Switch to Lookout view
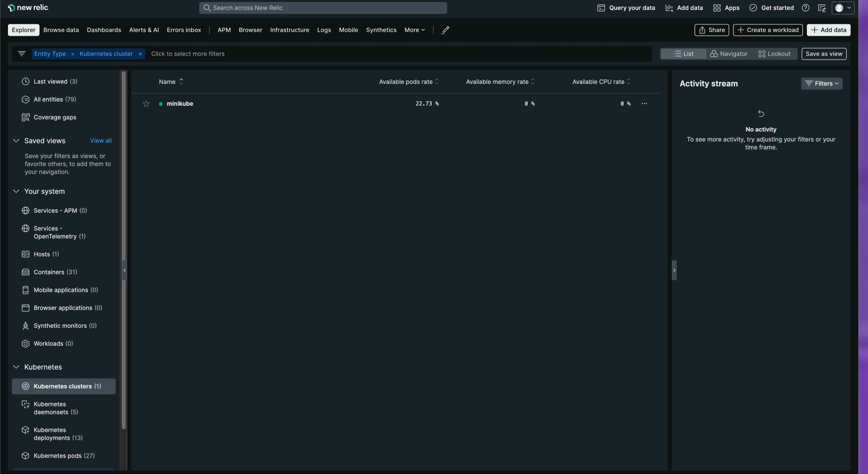 [774, 54]
